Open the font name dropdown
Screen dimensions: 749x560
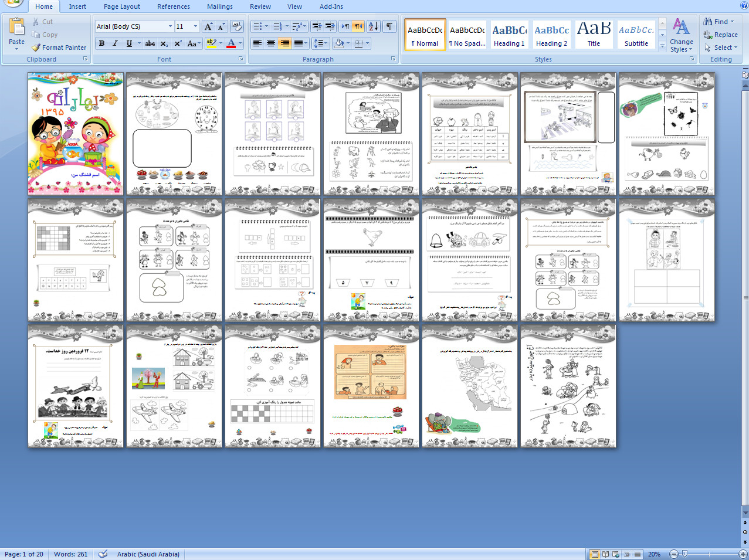click(170, 26)
